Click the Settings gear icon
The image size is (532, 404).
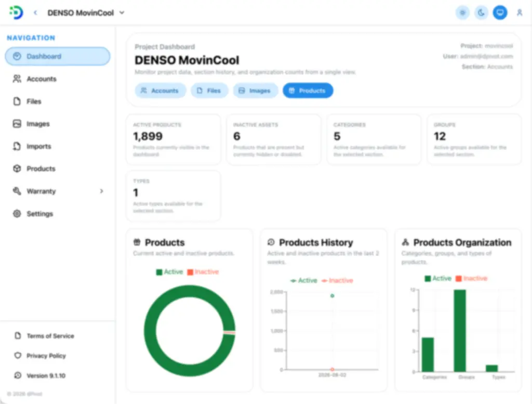point(17,214)
